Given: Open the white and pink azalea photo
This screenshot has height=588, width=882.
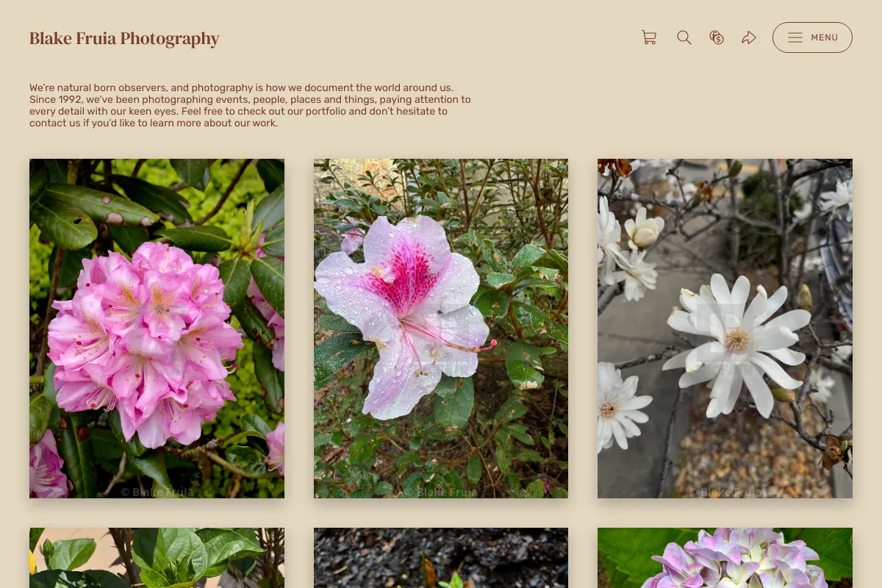Looking at the screenshot, I should tap(441, 329).
